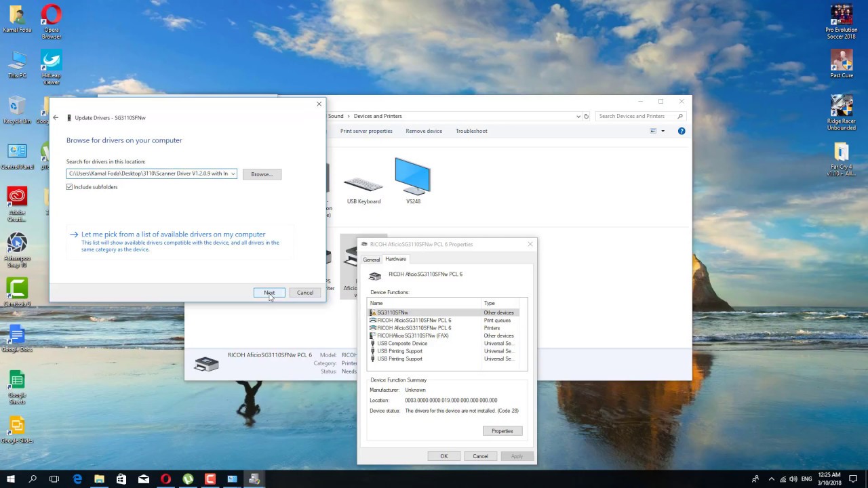Expand the driver location path dropdown
Screen dimensions: 868x488
click(233, 174)
